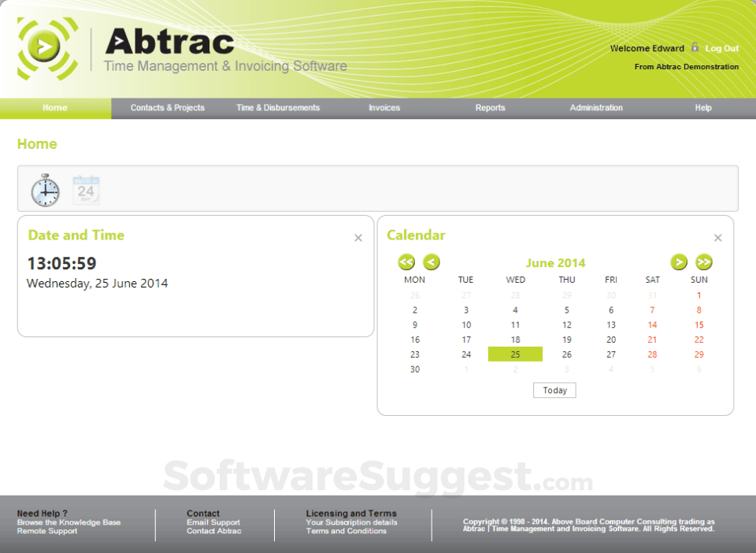The width and height of the screenshot is (756, 553).
Task: Click the Contact Abtrac link
Action: tap(214, 531)
